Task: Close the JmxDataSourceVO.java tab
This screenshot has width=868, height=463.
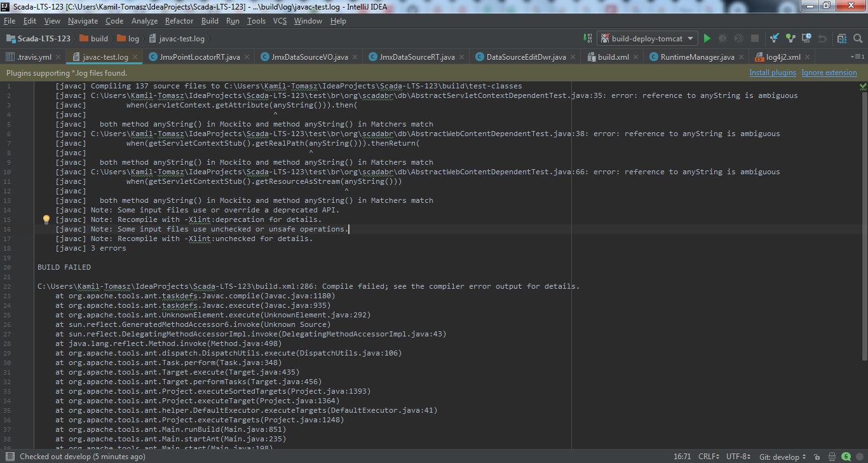Action: (355, 57)
